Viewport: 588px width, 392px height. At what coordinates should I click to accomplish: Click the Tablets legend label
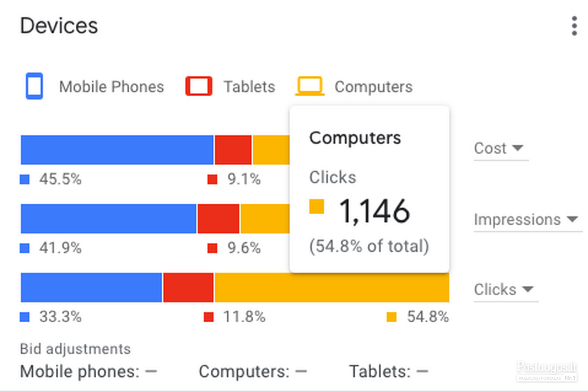click(249, 87)
